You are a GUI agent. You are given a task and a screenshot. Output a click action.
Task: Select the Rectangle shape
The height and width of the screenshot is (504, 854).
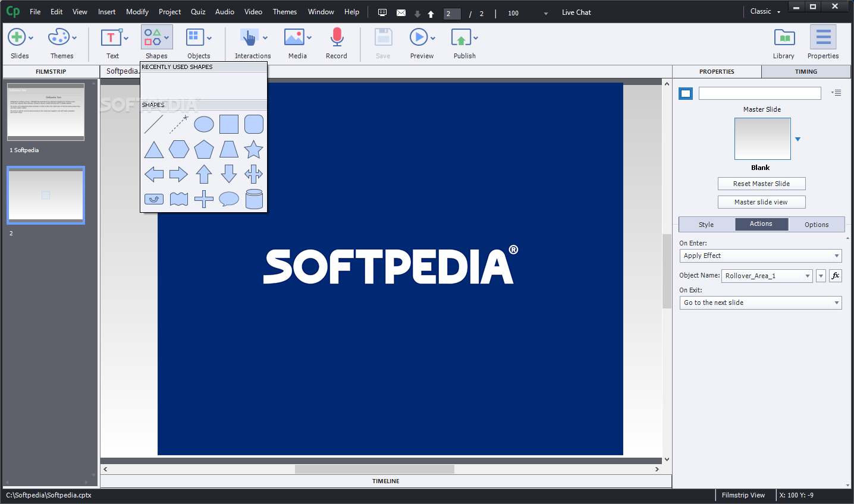click(x=229, y=124)
